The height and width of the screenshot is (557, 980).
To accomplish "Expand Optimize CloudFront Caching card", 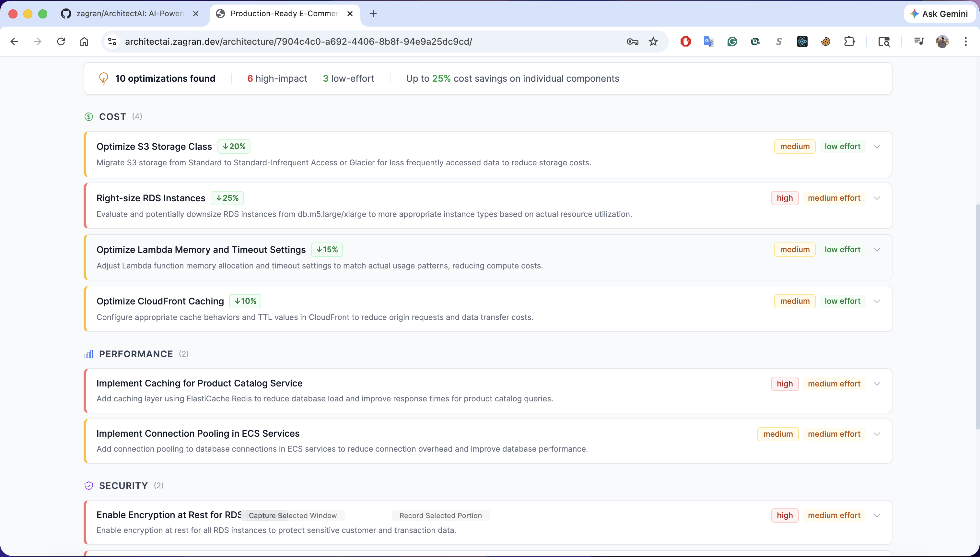I will 877,301.
